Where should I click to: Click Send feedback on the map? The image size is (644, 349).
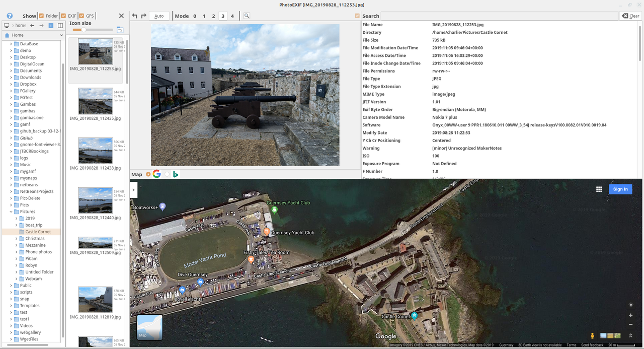[x=592, y=345]
